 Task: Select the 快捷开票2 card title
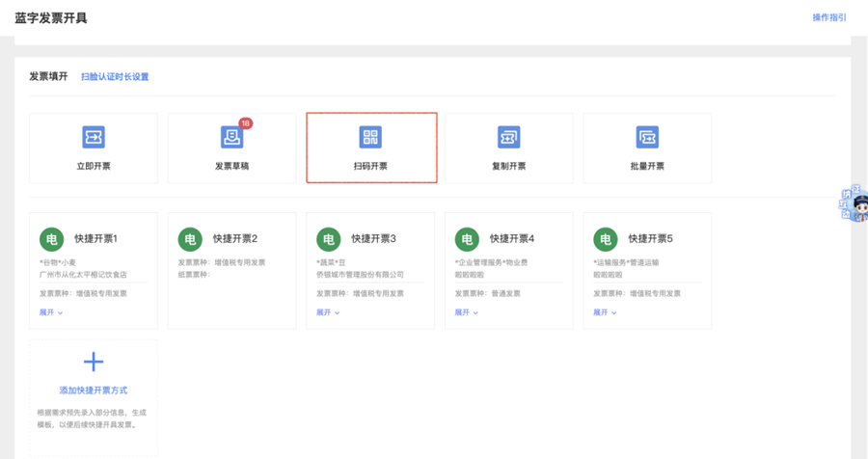[235, 238]
